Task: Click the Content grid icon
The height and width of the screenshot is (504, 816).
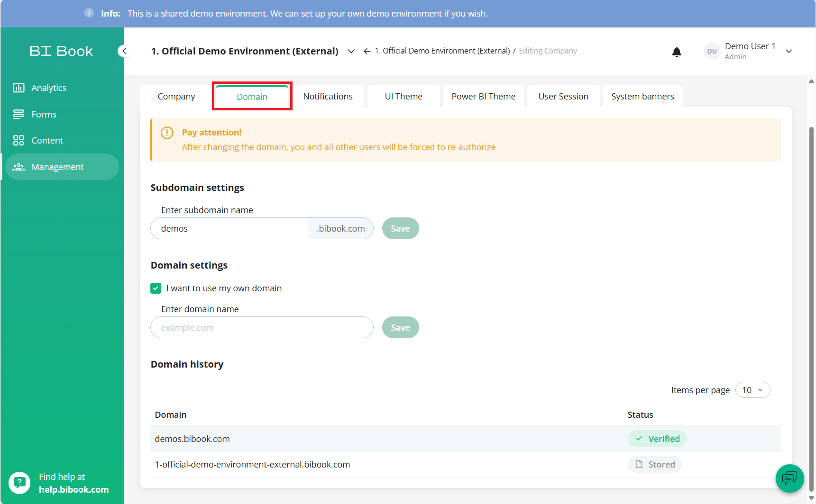Action: pyautogui.click(x=18, y=140)
